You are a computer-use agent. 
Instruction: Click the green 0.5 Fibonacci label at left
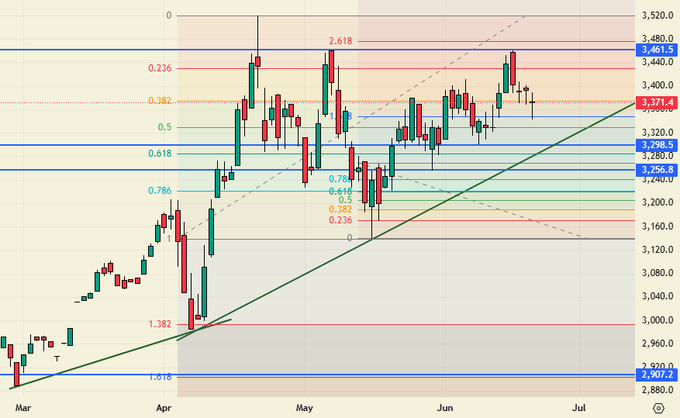tap(165, 127)
